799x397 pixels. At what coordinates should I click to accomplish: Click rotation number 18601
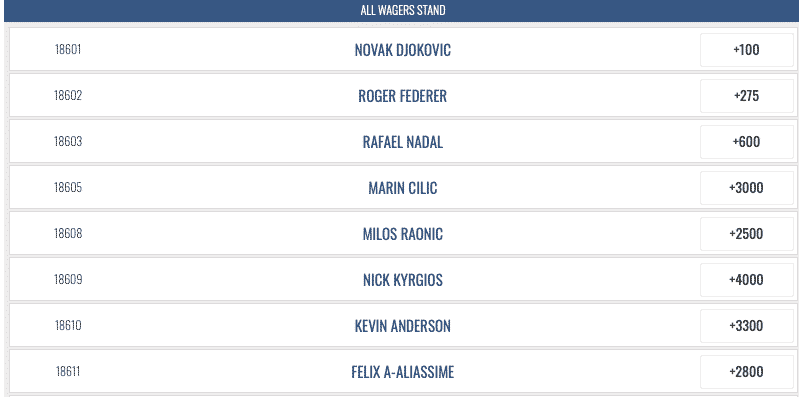[x=68, y=50]
